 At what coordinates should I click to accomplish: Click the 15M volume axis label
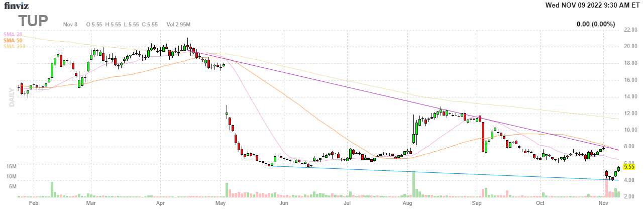pos(11,166)
